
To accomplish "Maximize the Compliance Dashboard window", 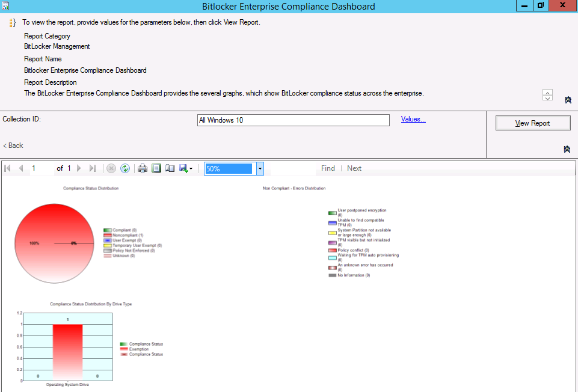I will pyautogui.click(x=540, y=5).
